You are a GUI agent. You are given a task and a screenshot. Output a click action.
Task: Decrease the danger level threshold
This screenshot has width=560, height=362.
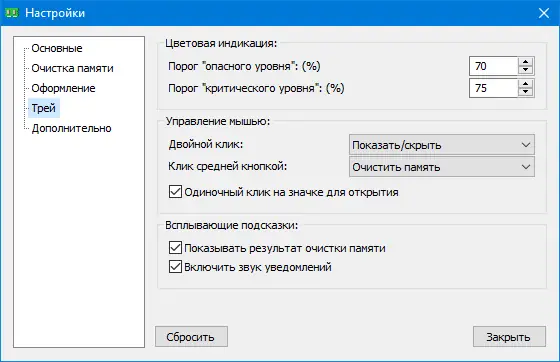(x=525, y=70)
